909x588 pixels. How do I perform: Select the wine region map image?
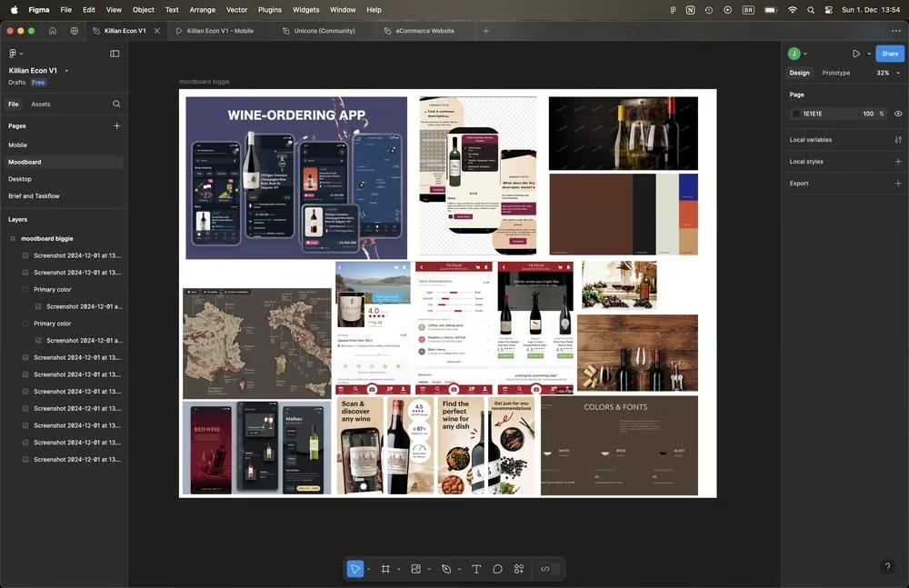257,344
